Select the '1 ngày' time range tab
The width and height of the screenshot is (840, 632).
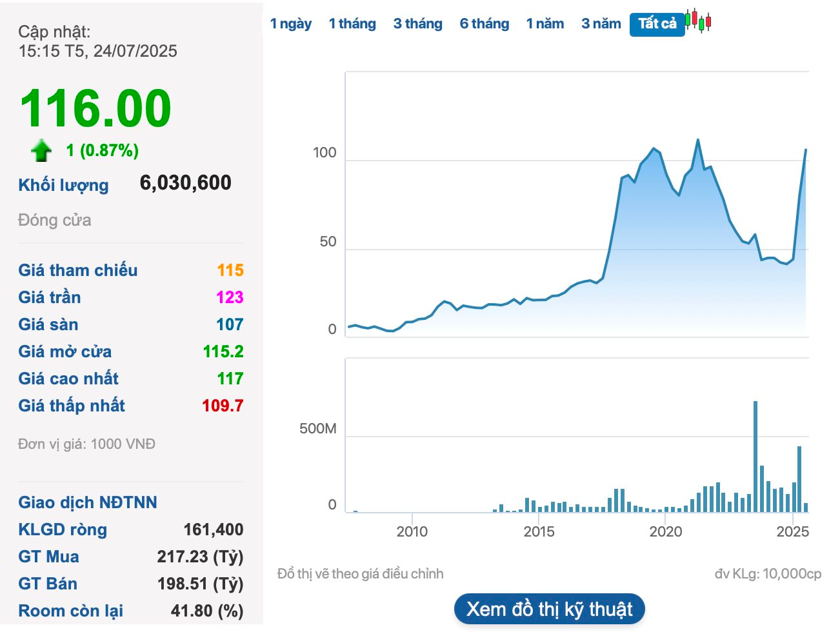click(x=290, y=24)
